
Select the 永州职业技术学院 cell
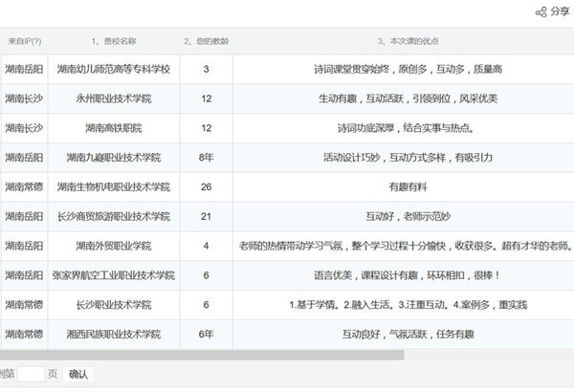click(113, 98)
